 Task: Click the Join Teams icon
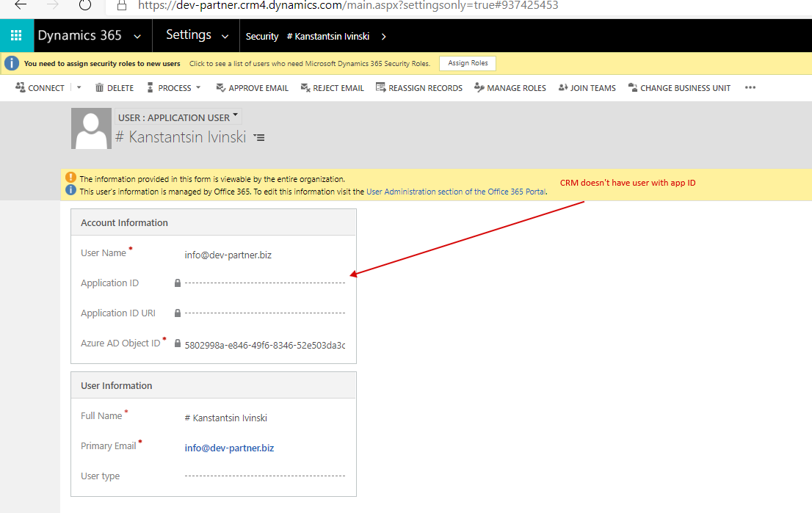tap(563, 87)
